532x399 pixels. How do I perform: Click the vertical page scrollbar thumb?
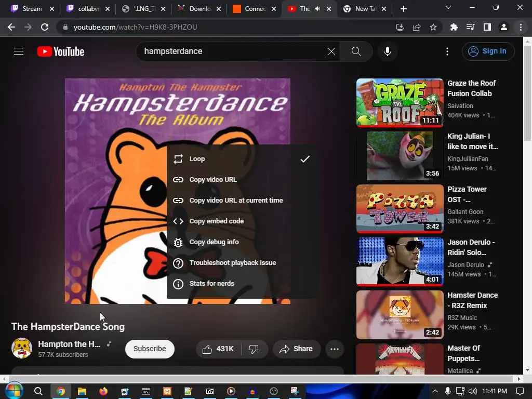527,94
